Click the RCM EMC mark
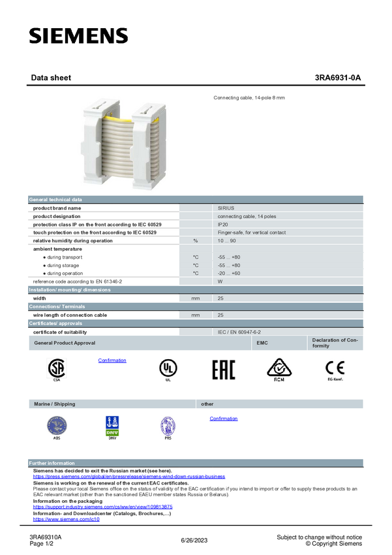392x555 pixels. click(279, 369)
